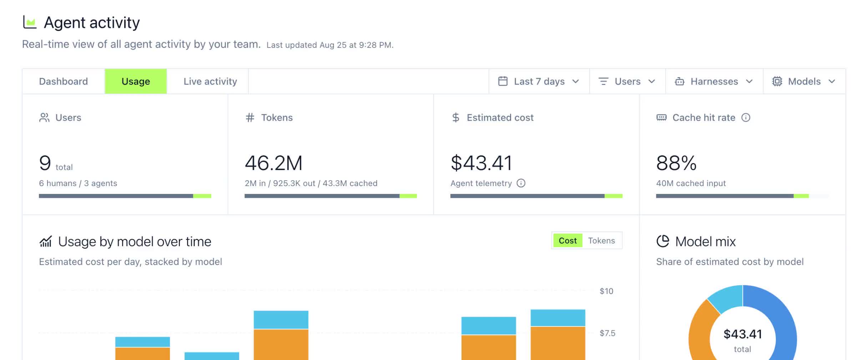Open the Agent telemetry info tooltip
Screen dimensions: 868x360
(521, 183)
